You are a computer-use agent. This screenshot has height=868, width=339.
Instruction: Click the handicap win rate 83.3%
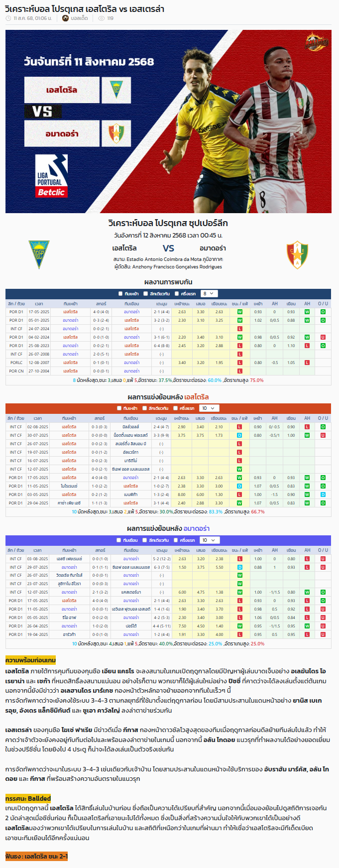point(216,512)
